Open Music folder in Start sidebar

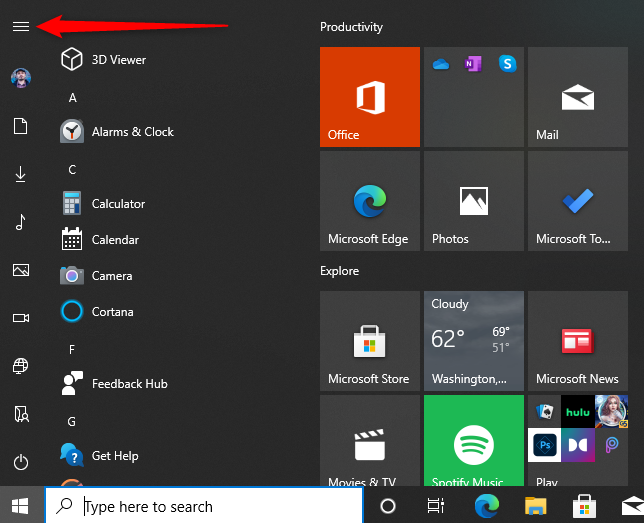coord(21,222)
